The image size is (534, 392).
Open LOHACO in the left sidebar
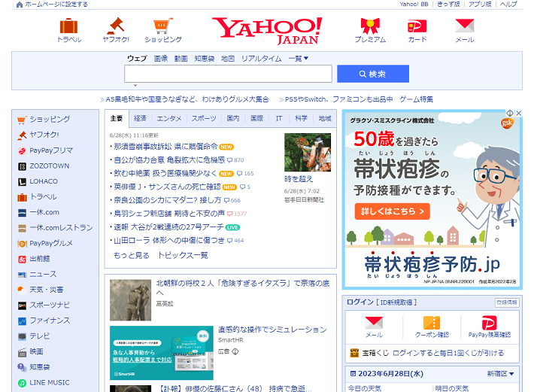pyautogui.click(x=44, y=181)
